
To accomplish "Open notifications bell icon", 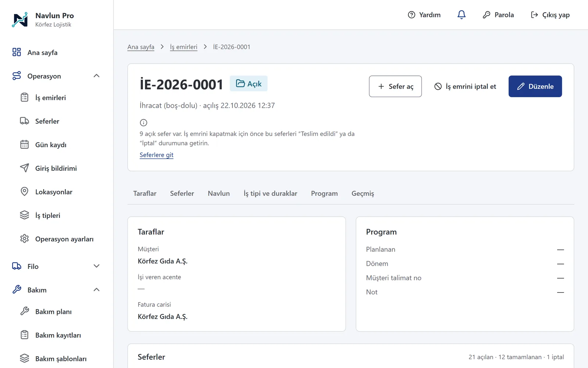I will tap(461, 15).
